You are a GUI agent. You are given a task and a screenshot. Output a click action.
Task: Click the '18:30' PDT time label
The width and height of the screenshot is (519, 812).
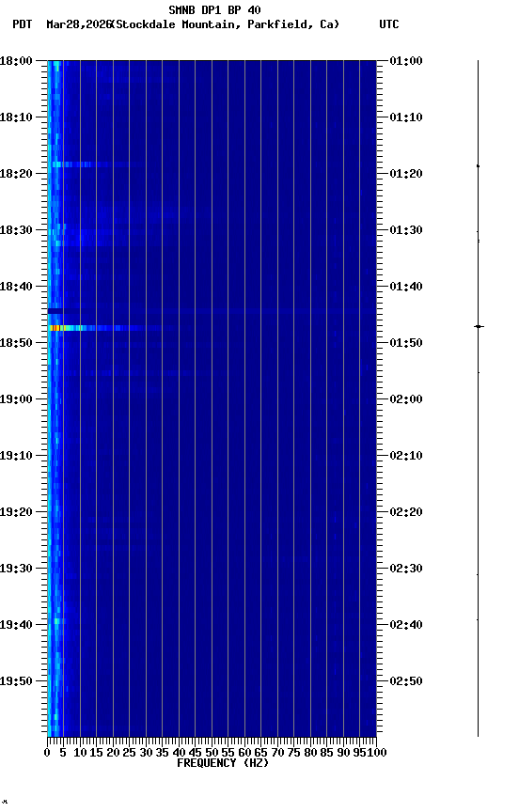[16, 230]
